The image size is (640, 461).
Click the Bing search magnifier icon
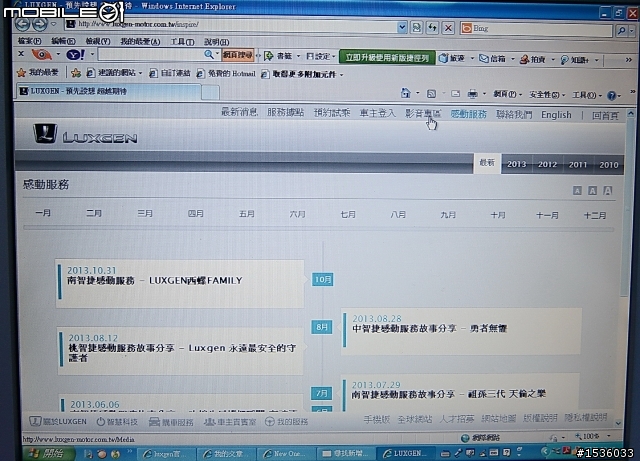[x=622, y=30]
